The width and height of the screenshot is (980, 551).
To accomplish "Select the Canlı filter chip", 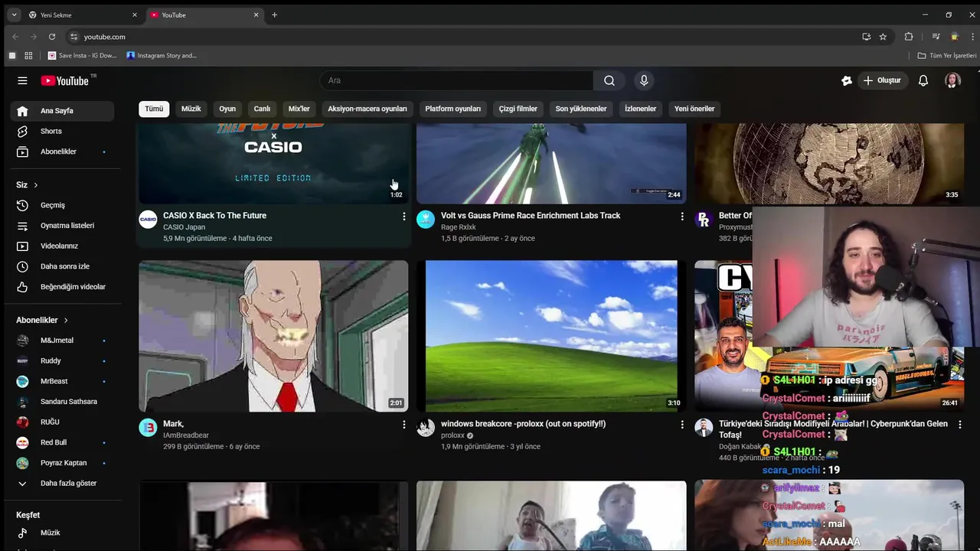I will (262, 109).
